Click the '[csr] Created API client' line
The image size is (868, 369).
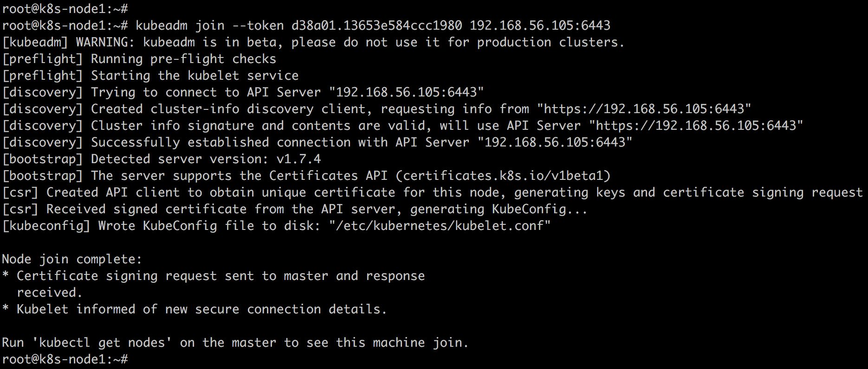coord(432,192)
